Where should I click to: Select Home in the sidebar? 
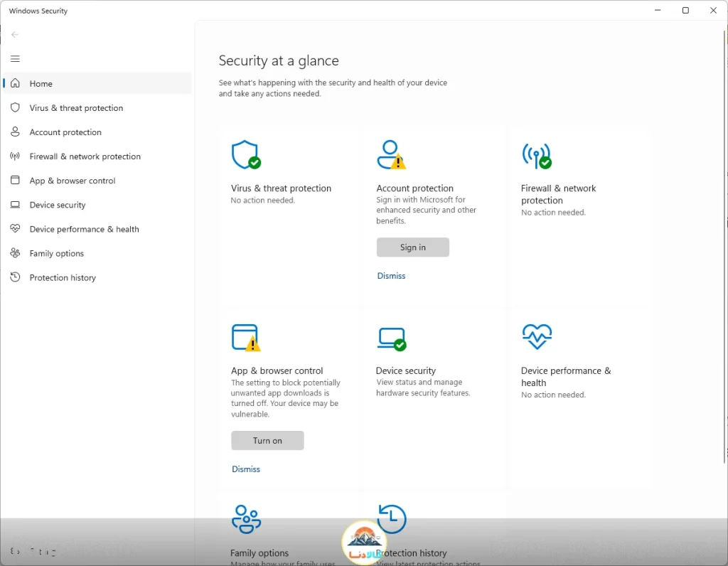click(x=97, y=83)
